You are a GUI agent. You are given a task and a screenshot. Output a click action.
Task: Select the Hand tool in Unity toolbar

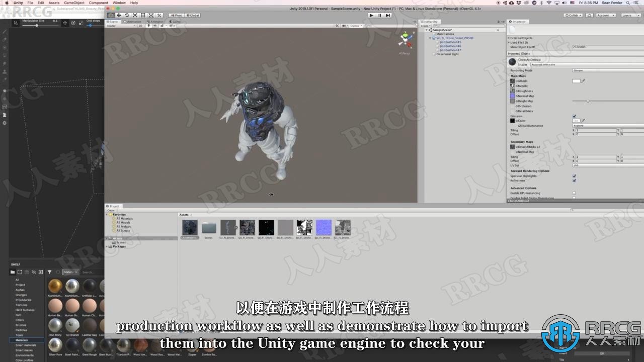(111, 15)
